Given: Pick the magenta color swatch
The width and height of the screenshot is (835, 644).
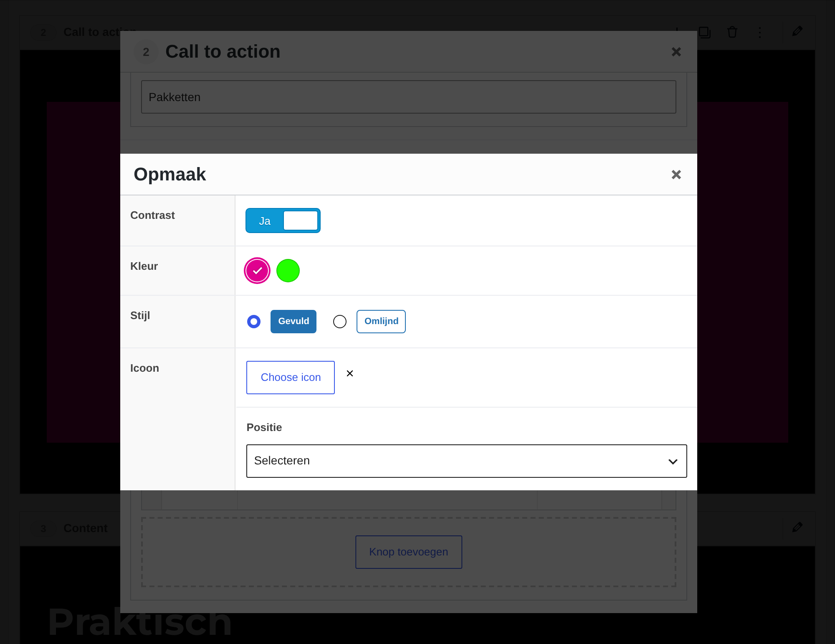Looking at the screenshot, I should tap(257, 271).
